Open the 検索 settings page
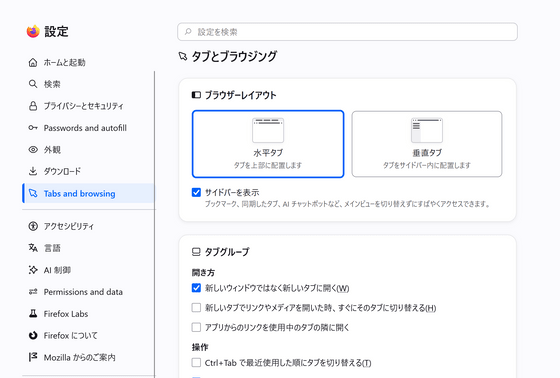 coord(88,84)
